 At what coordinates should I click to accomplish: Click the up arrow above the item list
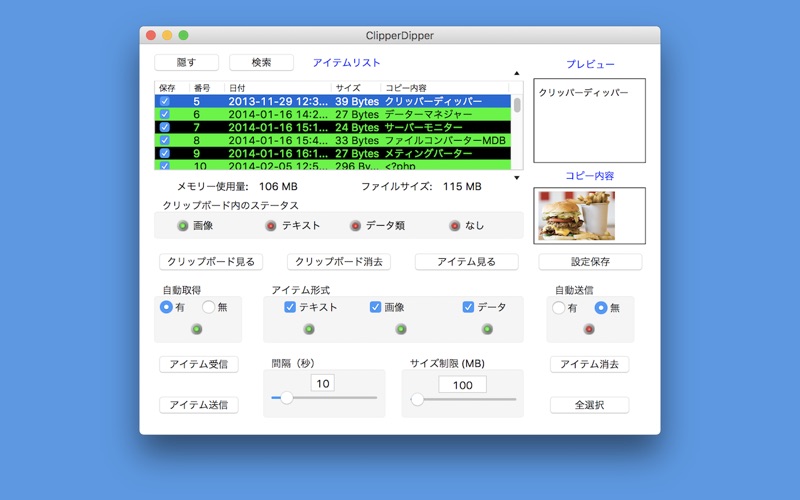point(517,73)
